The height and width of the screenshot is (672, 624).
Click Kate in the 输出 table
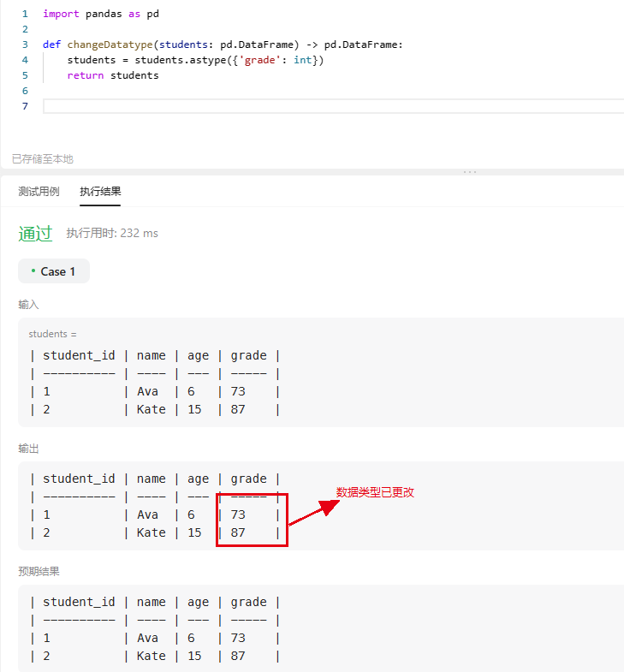point(152,532)
